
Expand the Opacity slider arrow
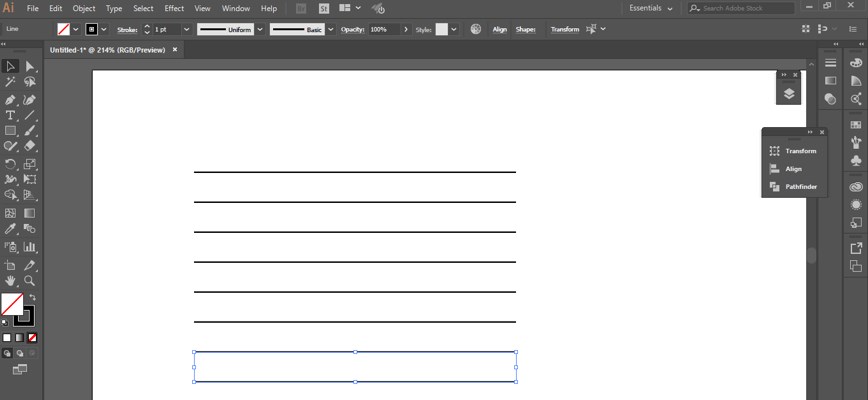406,29
